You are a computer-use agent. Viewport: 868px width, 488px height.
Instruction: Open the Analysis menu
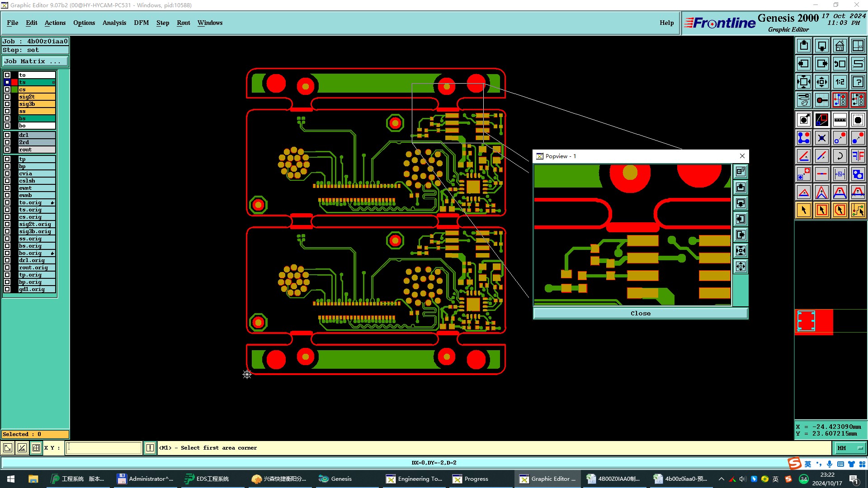[x=114, y=23]
